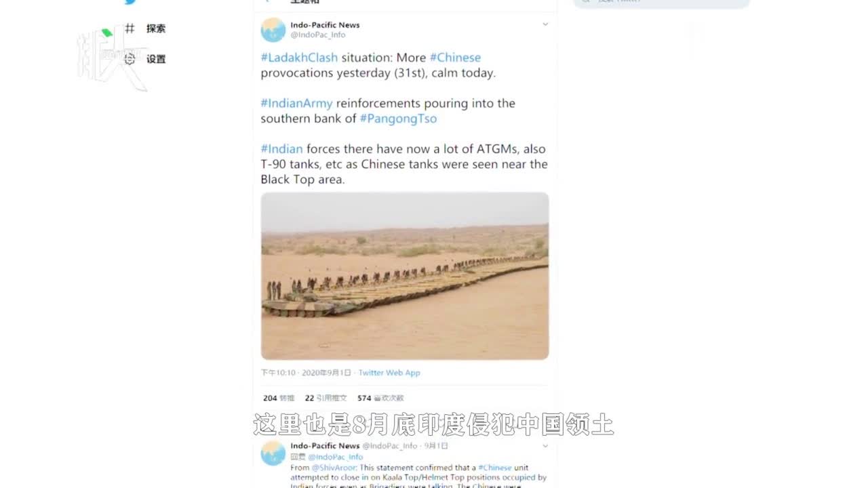The image size is (868, 488).
Task: Open the Settings gear icon
Action: (130, 59)
